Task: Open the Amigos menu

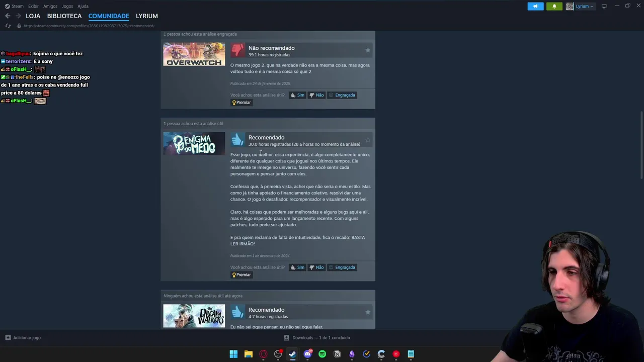Action: (50, 6)
